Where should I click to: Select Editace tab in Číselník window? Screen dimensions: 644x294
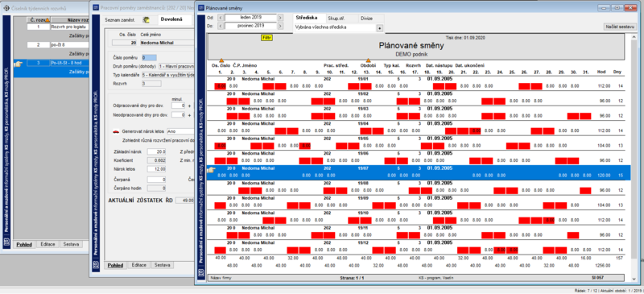click(x=48, y=244)
